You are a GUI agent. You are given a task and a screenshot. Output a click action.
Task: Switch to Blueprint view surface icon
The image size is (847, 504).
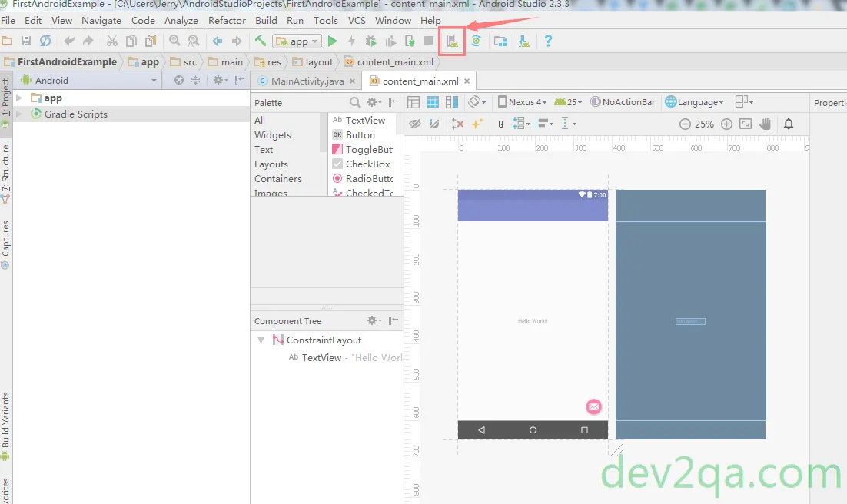[433, 102]
